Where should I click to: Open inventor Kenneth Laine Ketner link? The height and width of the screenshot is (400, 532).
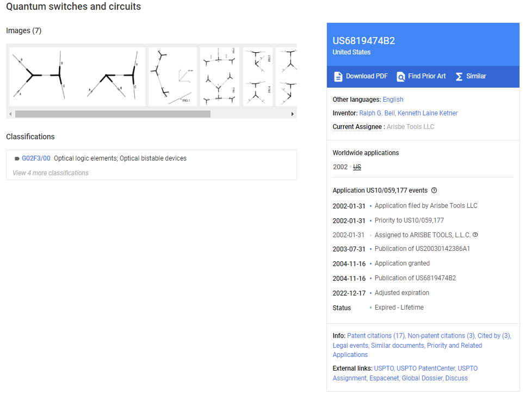pyautogui.click(x=428, y=113)
